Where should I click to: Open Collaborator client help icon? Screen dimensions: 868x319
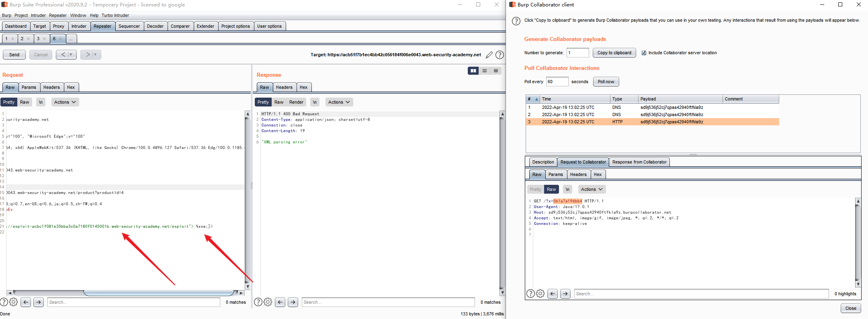(x=516, y=21)
